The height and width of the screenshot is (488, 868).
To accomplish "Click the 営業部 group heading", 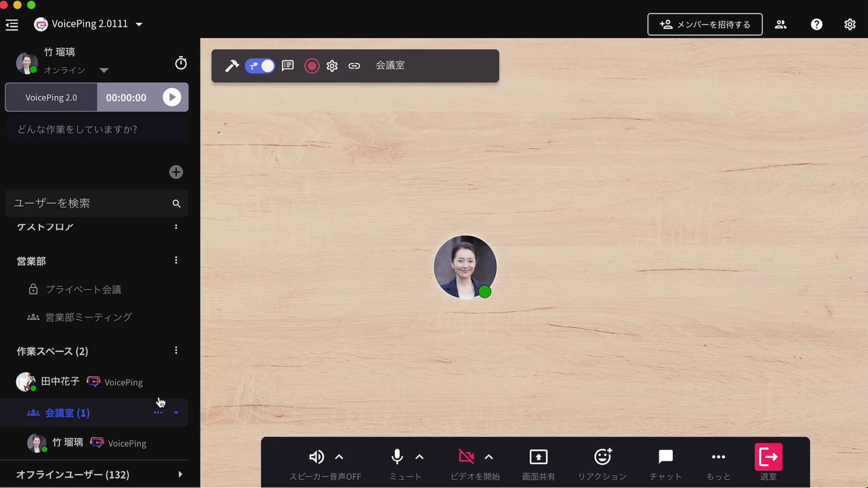I will pos(31,261).
